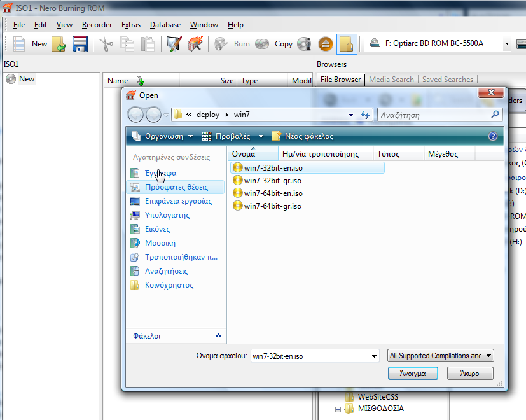Click the refresh button beside address bar
This screenshot has height=420, width=526.
pos(365,115)
